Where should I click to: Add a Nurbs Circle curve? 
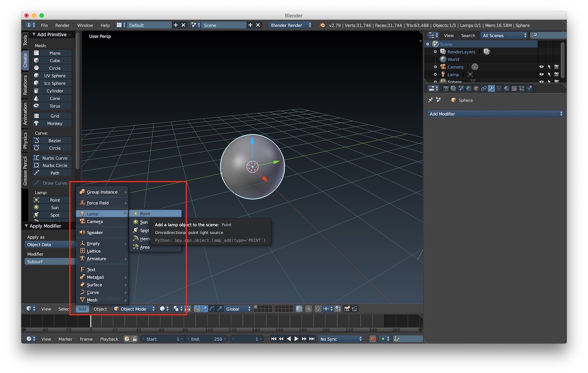point(52,165)
